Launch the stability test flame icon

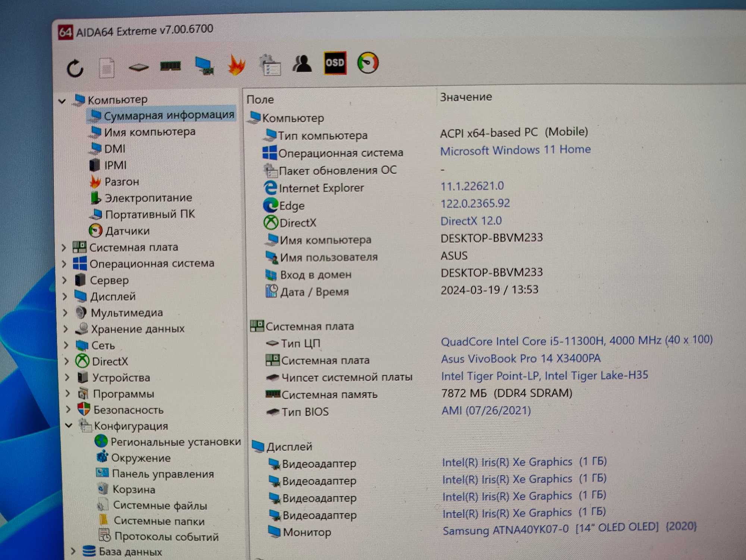[x=236, y=65]
